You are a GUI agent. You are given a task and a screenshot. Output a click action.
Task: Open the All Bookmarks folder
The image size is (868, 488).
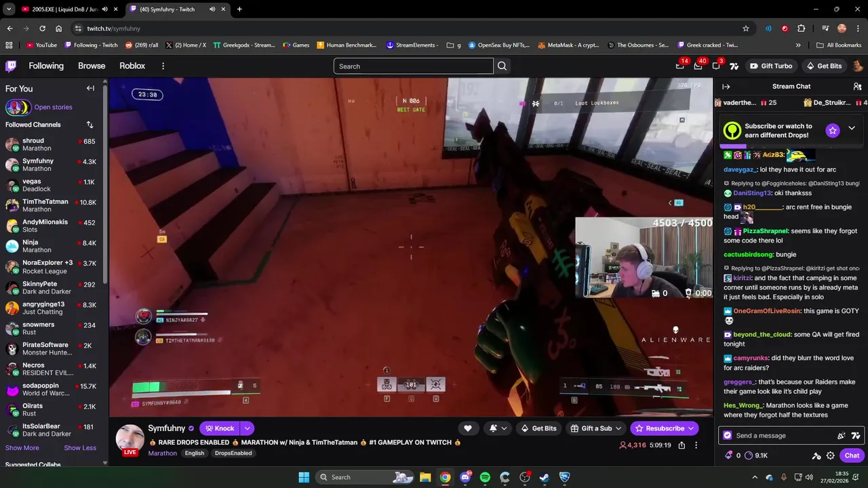[839, 45]
